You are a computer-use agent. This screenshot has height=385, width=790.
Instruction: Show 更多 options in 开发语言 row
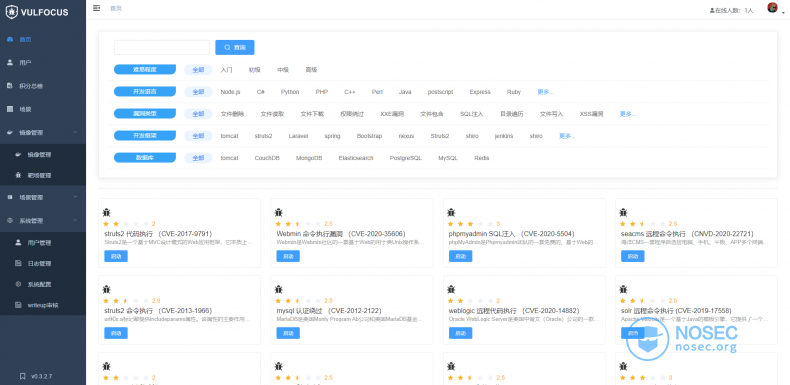(x=545, y=92)
